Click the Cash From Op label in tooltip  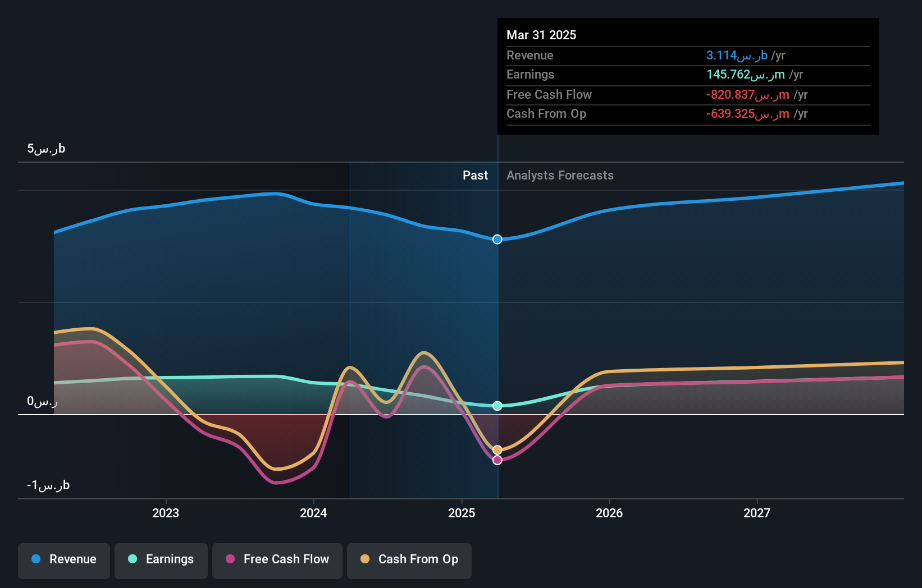pyautogui.click(x=546, y=114)
